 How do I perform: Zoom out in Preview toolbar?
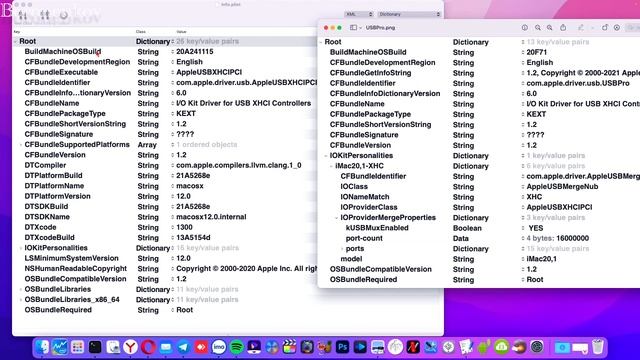[538, 28]
